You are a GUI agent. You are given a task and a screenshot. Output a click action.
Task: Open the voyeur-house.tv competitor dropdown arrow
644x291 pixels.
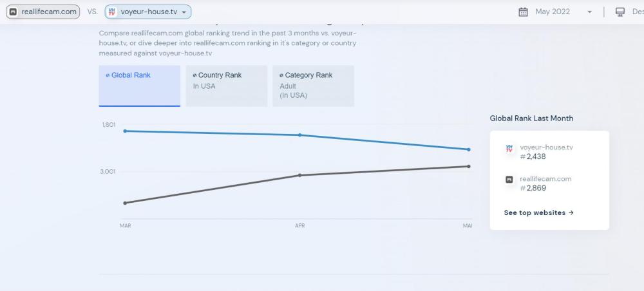pyautogui.click(x=184, y=12)
